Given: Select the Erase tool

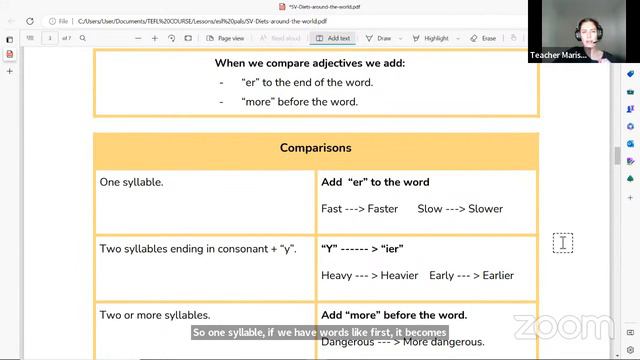Looking at the screenshot, I should click(x=483, y=38).
